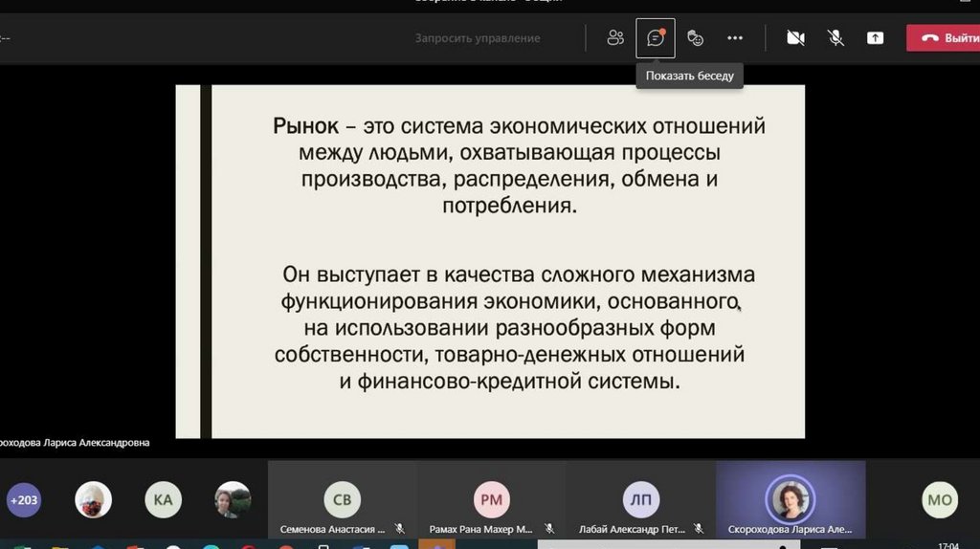Viewport: 980px width, 549px height.
Task: Leave the meeting with the red Выйти button
Action: tap(944, 38)
